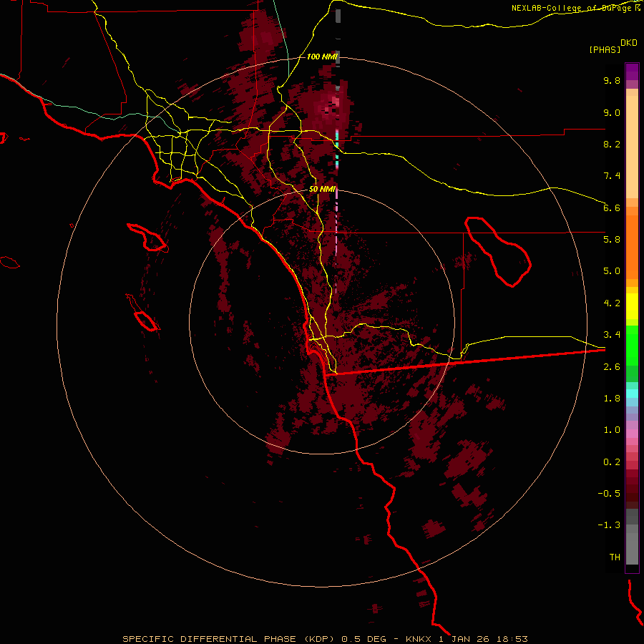Pick the peach segment of the color bar

point(632,147)
